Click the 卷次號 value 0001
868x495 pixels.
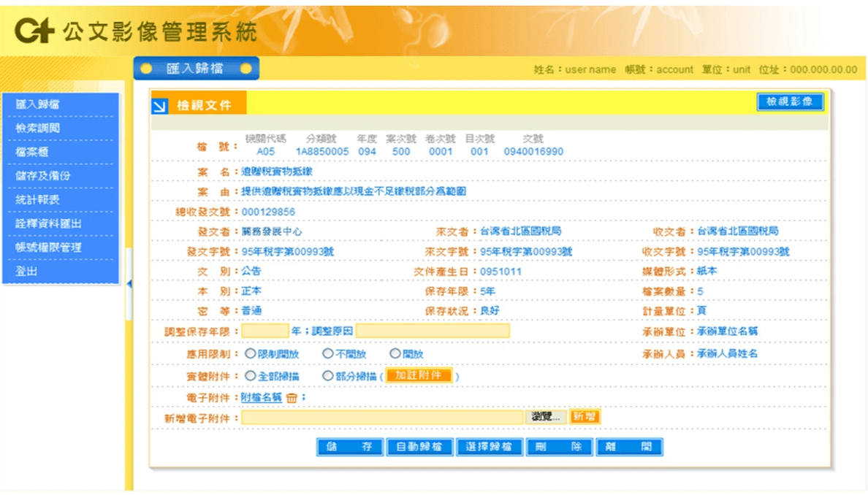(441, 152)
